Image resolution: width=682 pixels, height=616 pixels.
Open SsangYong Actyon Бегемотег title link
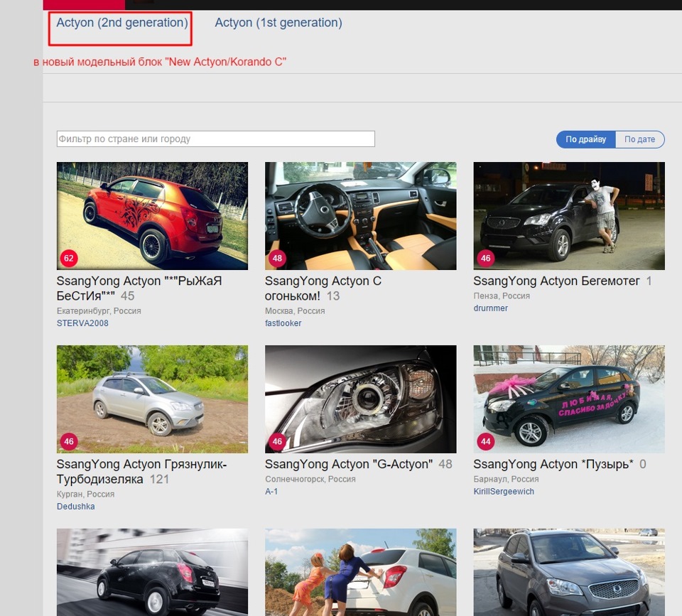click(x=556, y=281)
